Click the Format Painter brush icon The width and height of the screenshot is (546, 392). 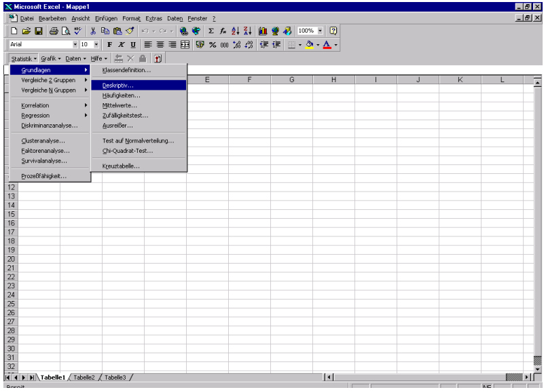click(x=129, y=31)
